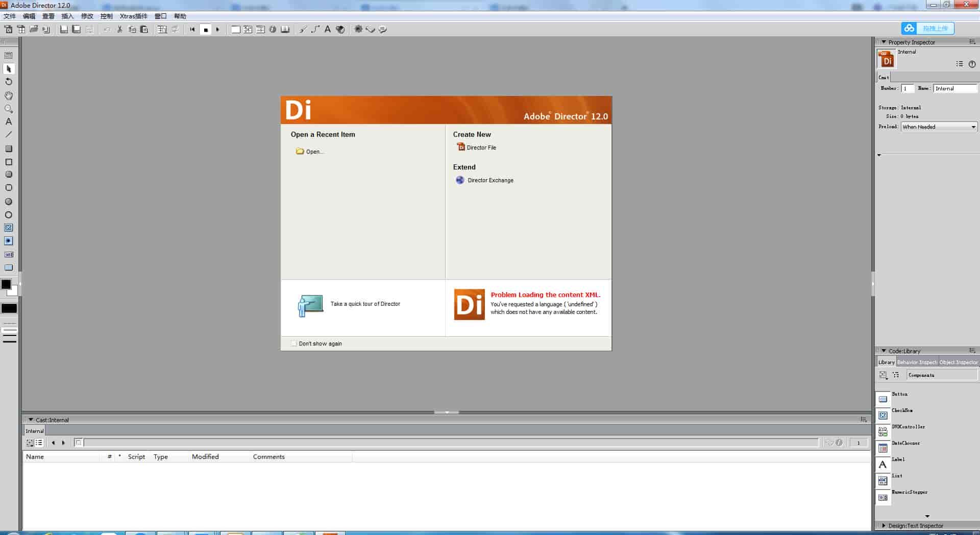Collapse the Property Inspector panel
This screenshot has width=980, height=535.
pyautogui.click(x=884, y=42)
